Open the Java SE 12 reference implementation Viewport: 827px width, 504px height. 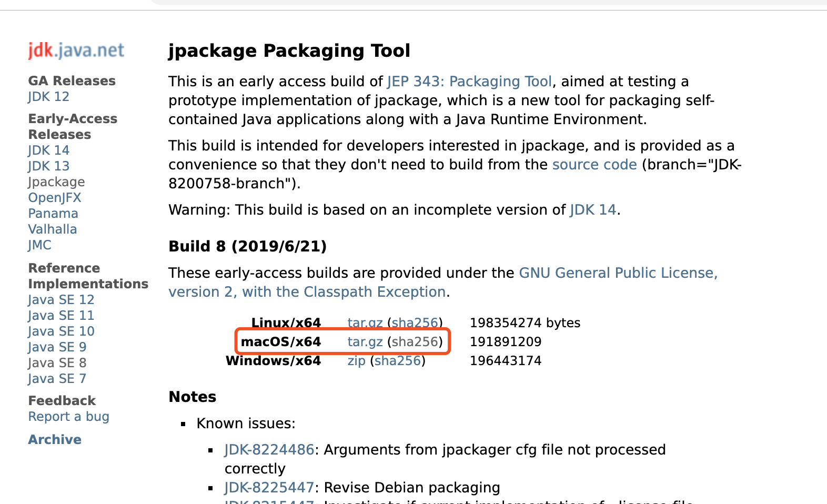[60, 299]
